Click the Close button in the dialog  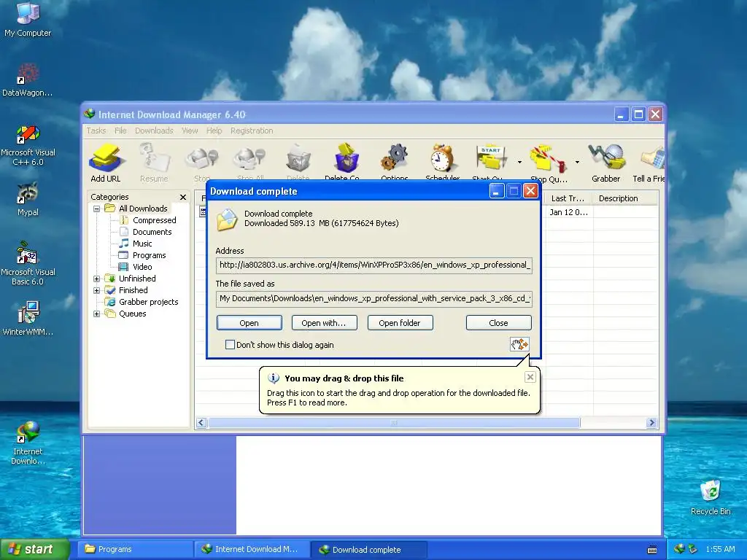pos(498,323)
